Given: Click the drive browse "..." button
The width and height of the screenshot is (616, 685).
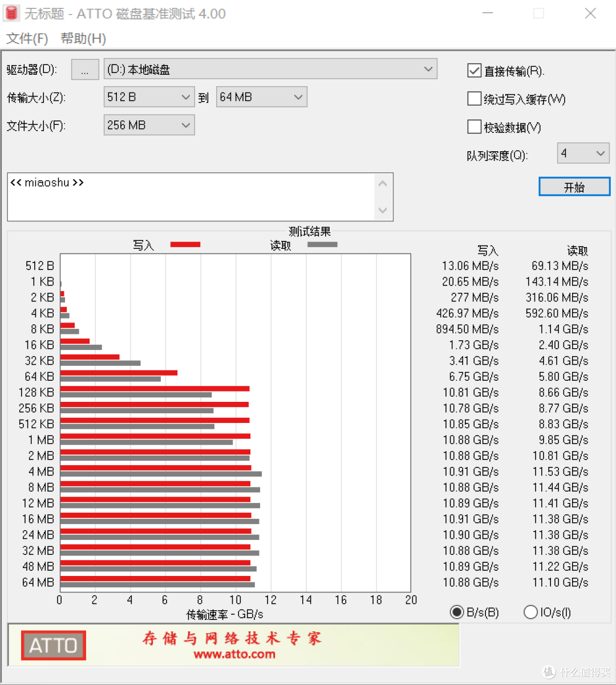Looking at the screenshot, I should coord(84,69).
